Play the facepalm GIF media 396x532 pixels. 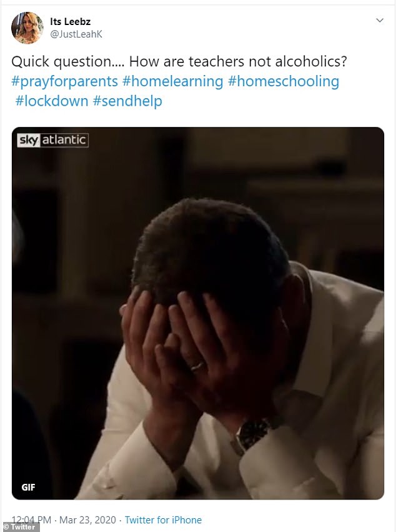(x=198, y=313)
